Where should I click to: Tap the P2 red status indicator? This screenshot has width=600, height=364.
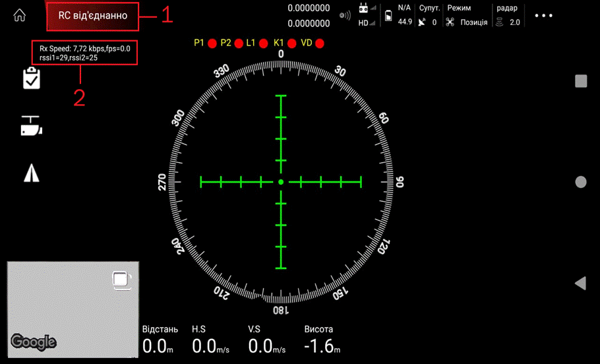(239, 44)
